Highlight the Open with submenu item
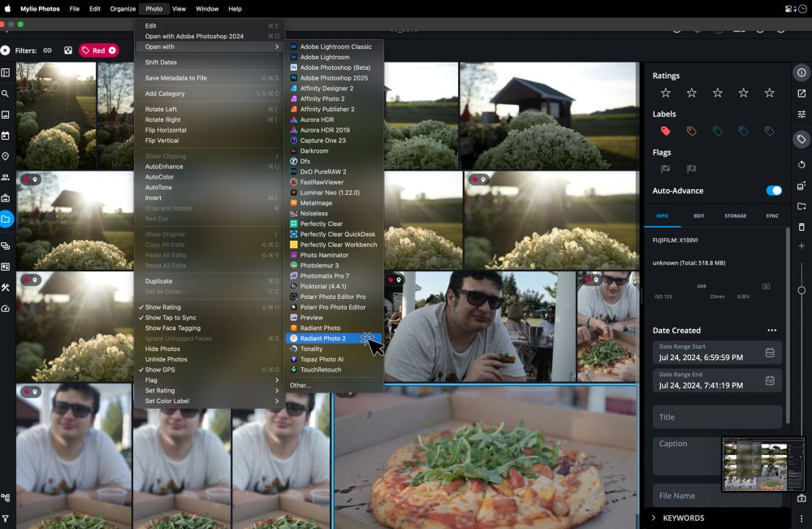 (209, 46)
